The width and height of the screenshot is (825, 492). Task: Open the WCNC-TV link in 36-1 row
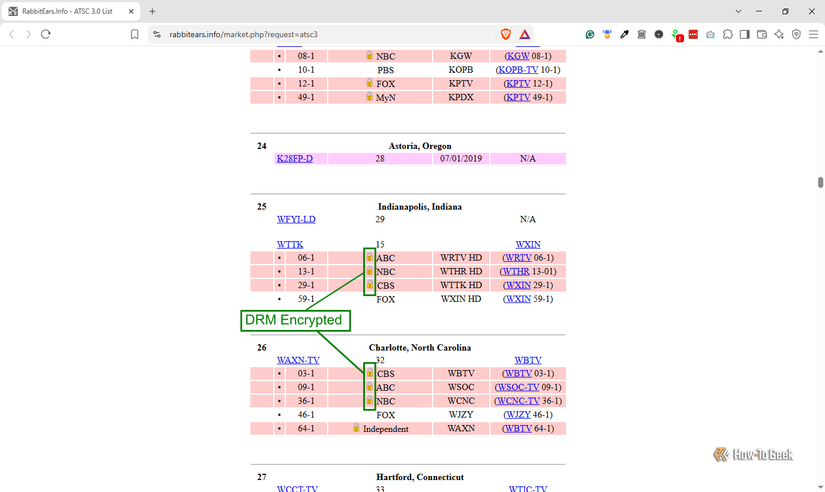[518, 401]
